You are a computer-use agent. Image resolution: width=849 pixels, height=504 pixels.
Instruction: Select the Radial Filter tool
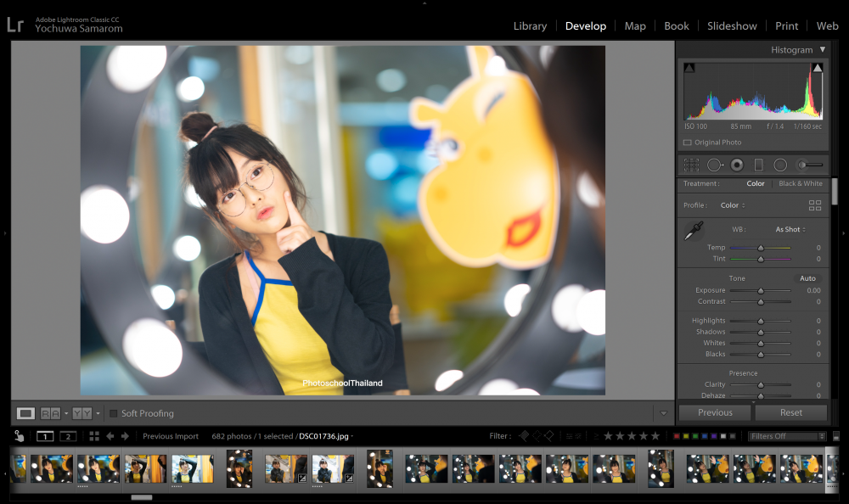click(x=780, y=165)
